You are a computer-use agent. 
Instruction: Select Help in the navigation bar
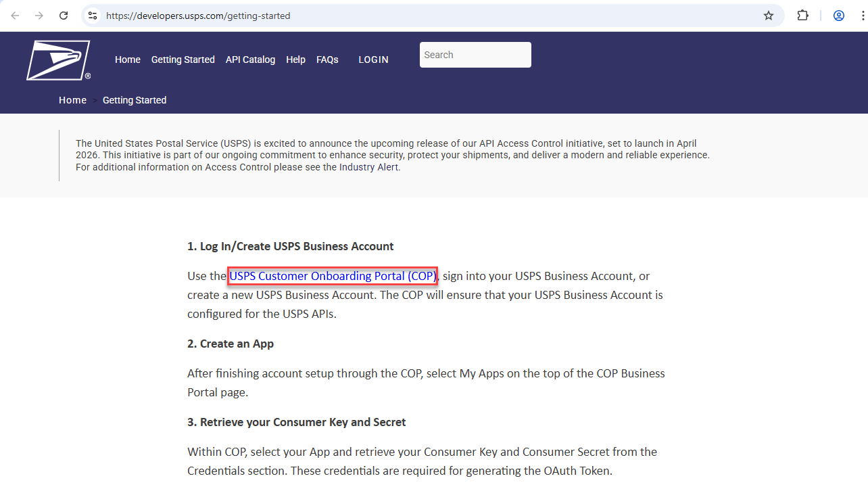[295, 60]
